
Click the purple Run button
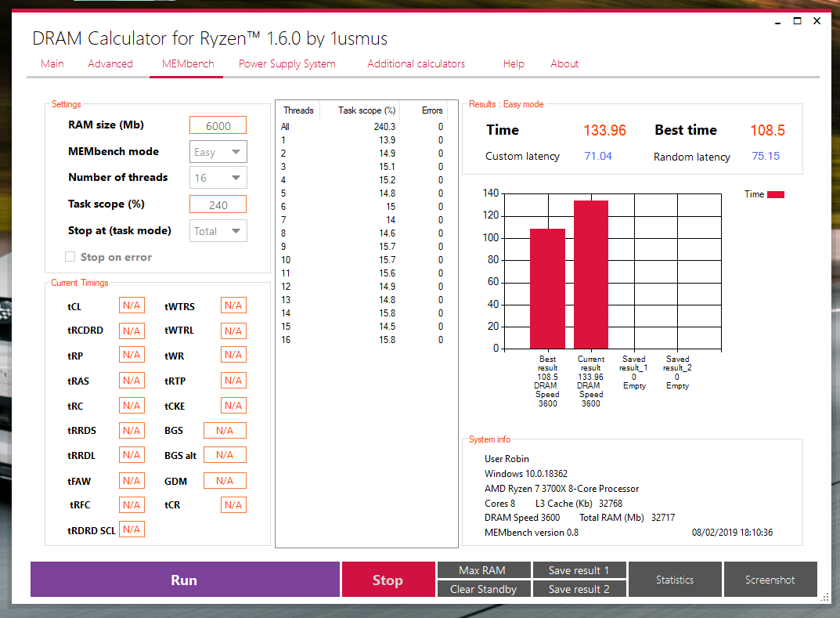[x=185, y=580]
